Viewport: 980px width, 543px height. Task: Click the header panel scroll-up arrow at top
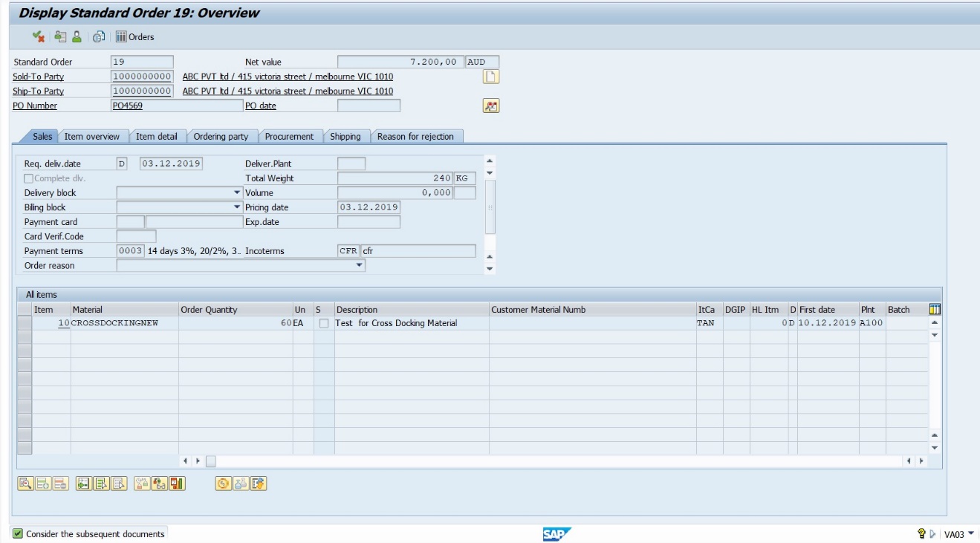click(489, 161)
